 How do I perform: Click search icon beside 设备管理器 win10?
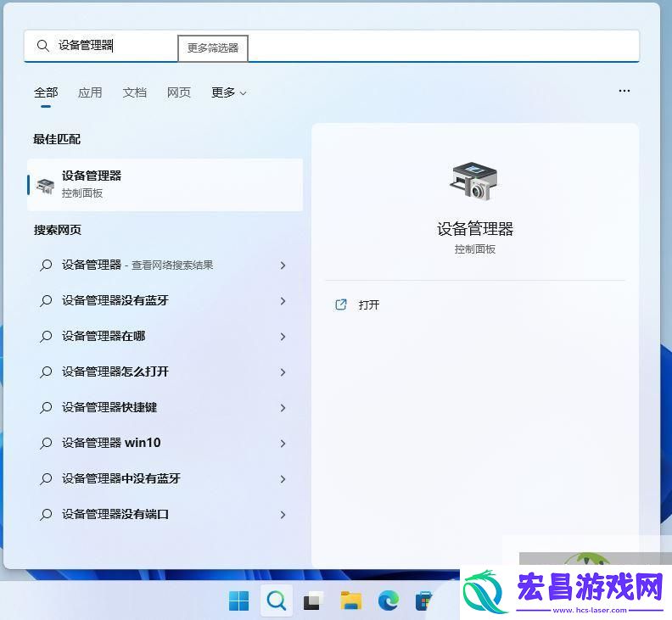coord(46,444)
